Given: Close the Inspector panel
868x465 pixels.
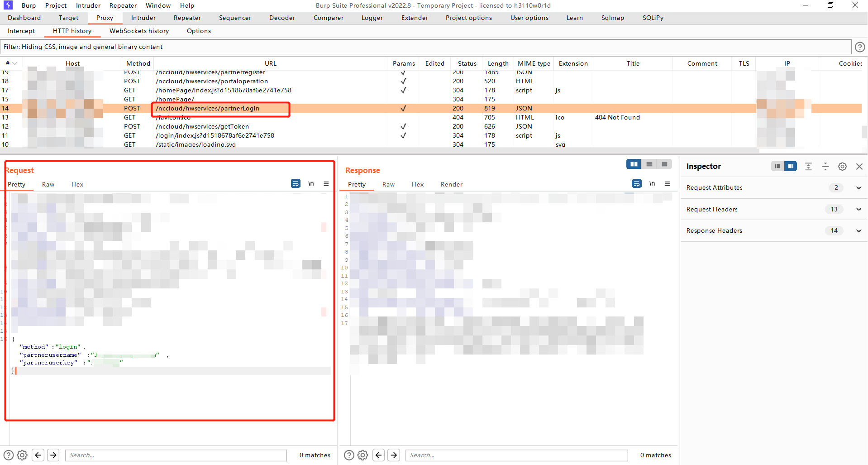Looking at the screenshot, I should pyautogui.click(x=859, y=166).
